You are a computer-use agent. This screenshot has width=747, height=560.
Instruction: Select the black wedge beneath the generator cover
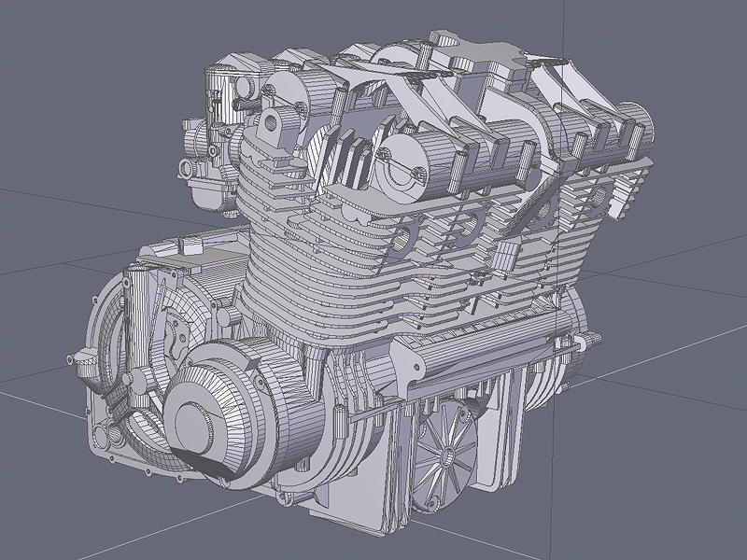tap(222, 469)
